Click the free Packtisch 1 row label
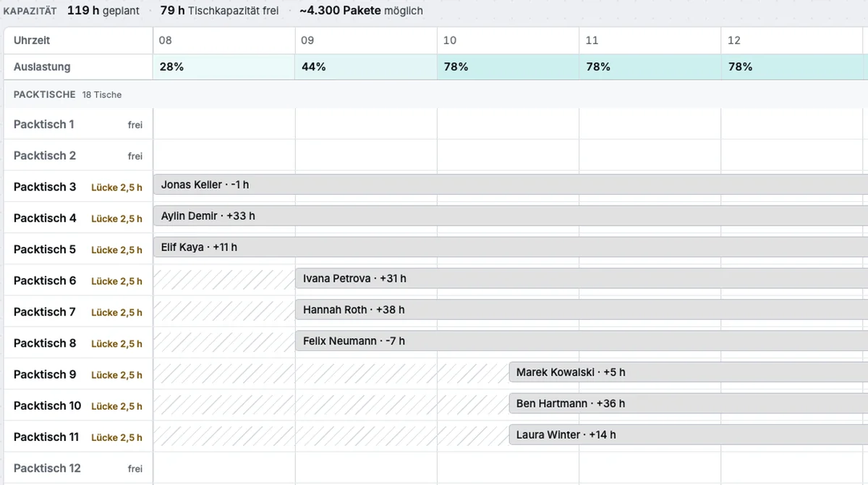Viewport: 868px width, 485px height. coord(78,125)
